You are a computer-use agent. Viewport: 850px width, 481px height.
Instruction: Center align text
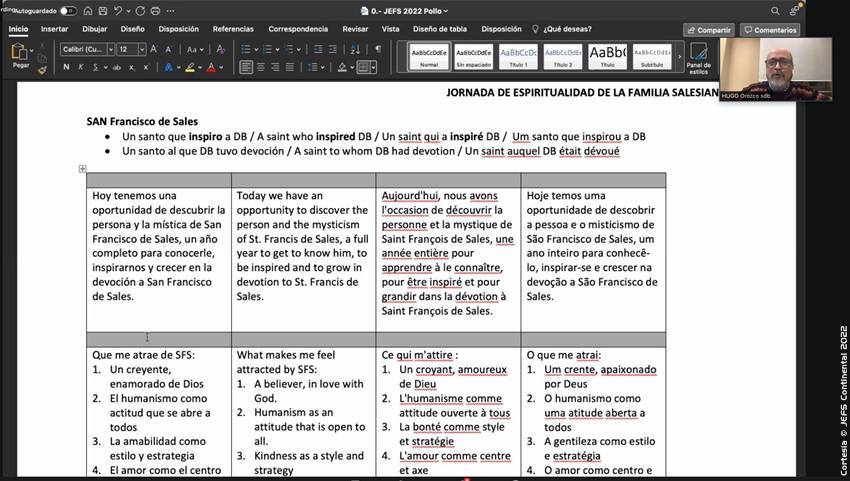[x=261, y=67]
